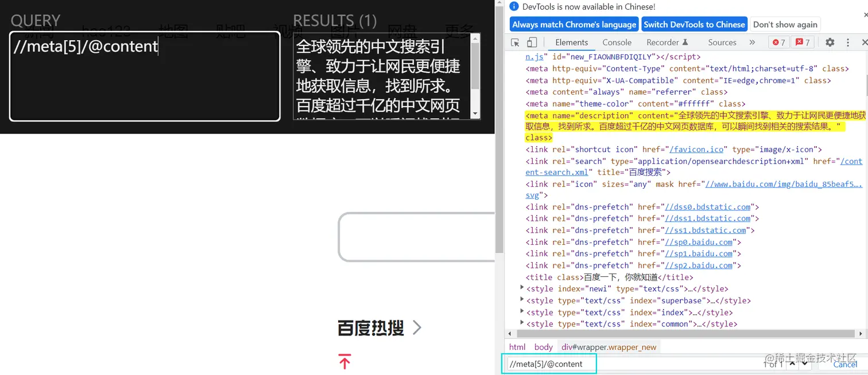Click the RESULTS box scrollbar
868x375 pixels.
pyautogui.click(x=475, y=66)
